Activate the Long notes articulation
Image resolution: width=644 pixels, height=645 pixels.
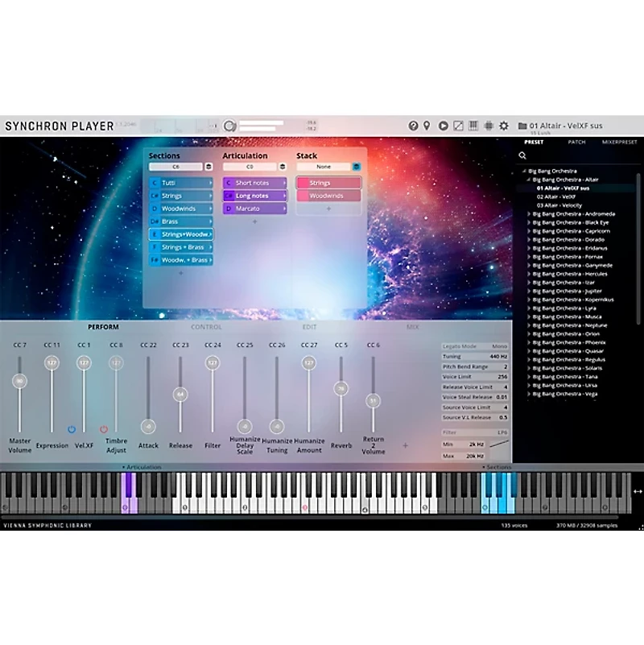[252, 196]
